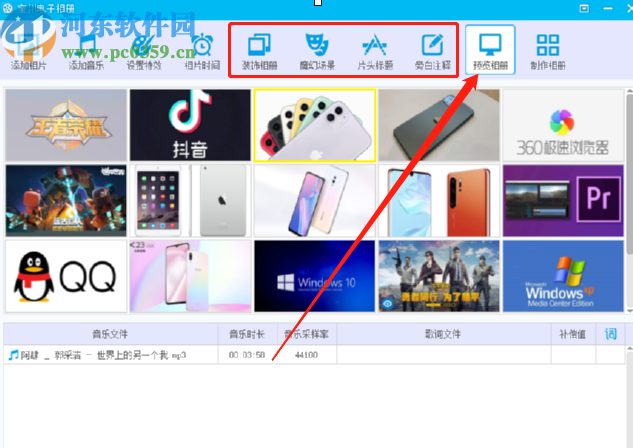
Task: Click the 歌词文件 column header
Action: pos(444,334)
